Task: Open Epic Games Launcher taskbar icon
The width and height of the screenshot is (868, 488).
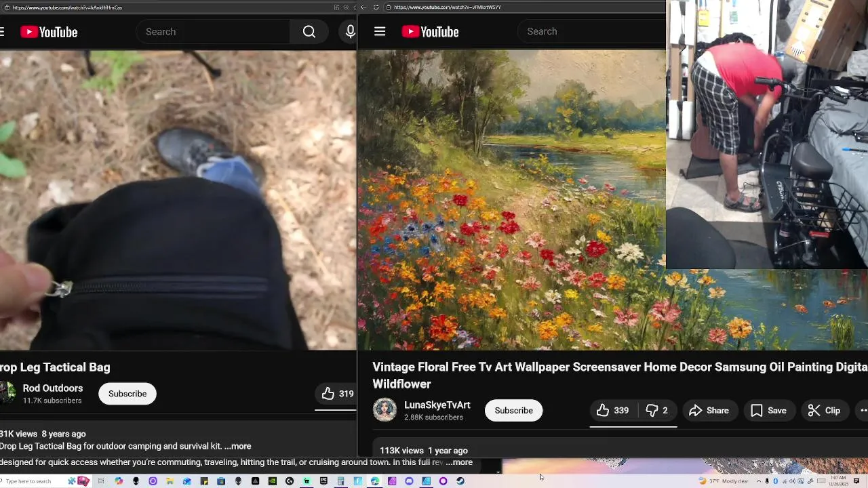Action: (323, 481)
